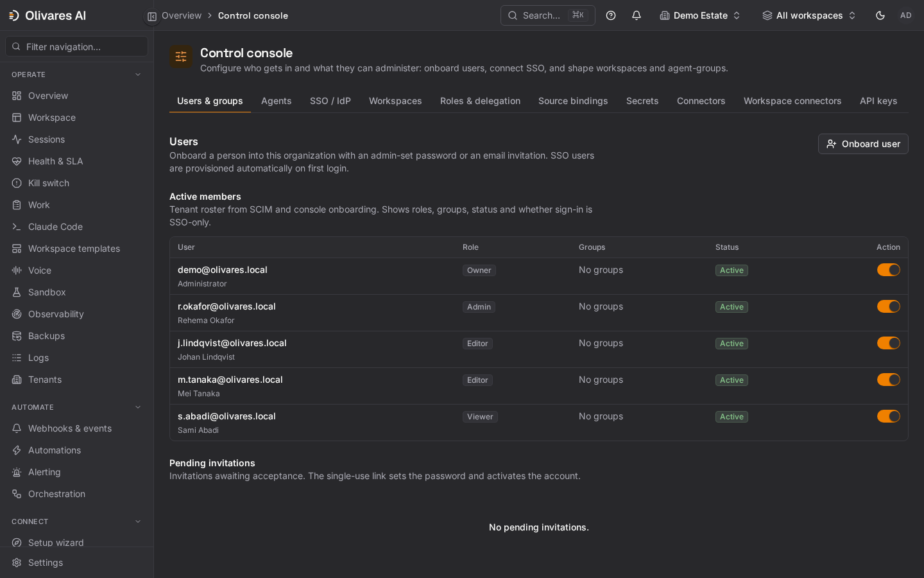Click the Alerting siren icon
924x578 pixels.
[x=17, y=472]
